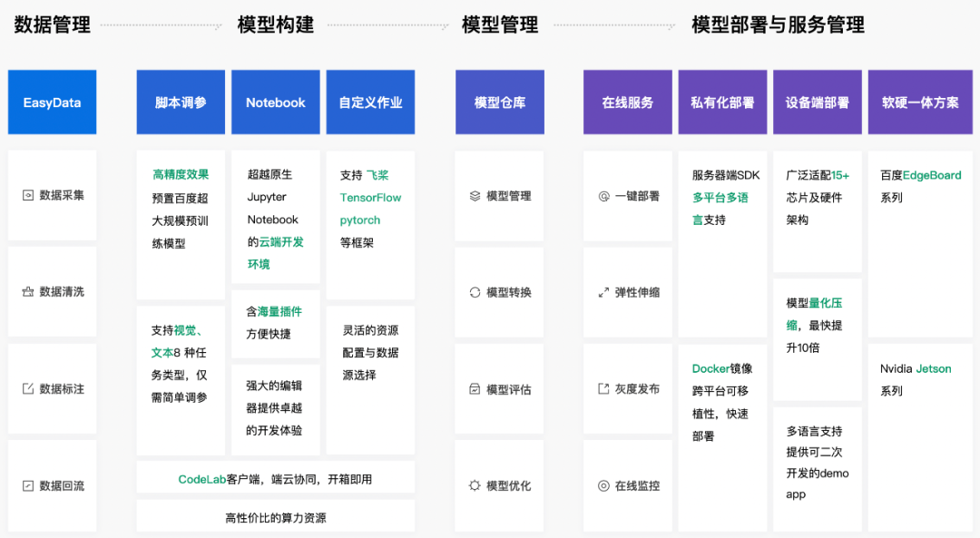Image resolution: width=980 pixels, height=538 pixels.
Task: Click the 强大的编辑器提供卓越的开发体验 card
Action: [276, 410]
